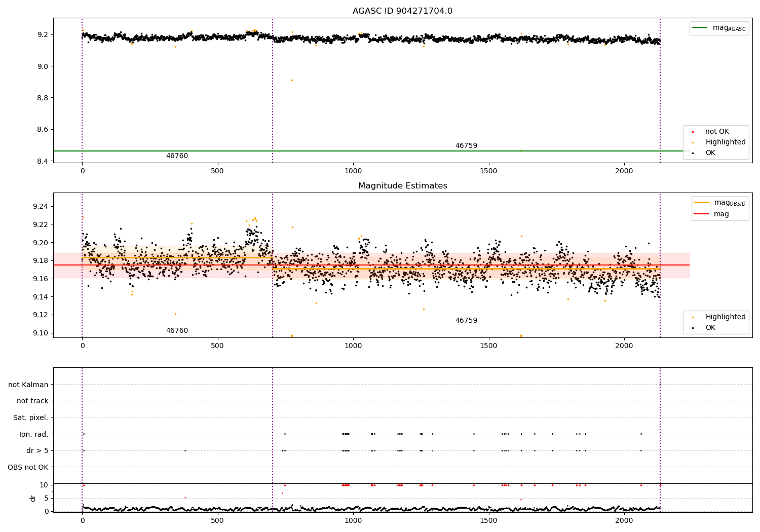The height and width of the screenshot is (532, 760).
Task: Click the 8.6 y-axis tick label
Action: pyautogui.click(x=43, y=130)
